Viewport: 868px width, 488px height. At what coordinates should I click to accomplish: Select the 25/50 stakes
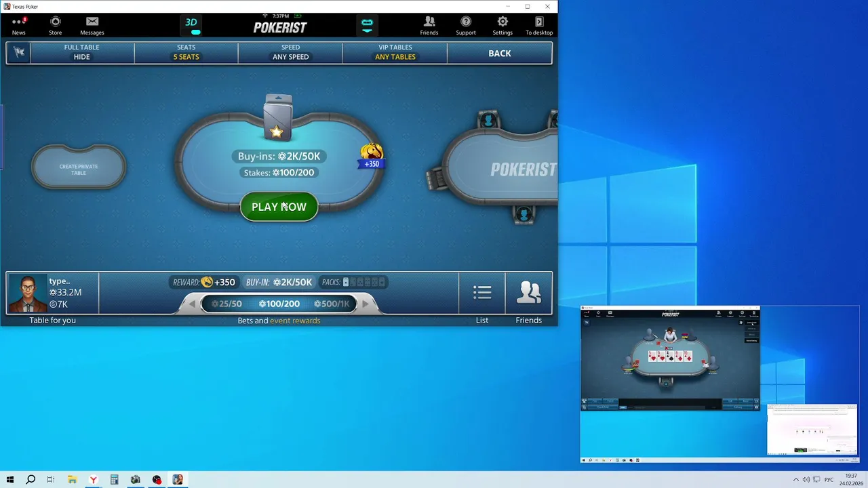coord(226,304)
